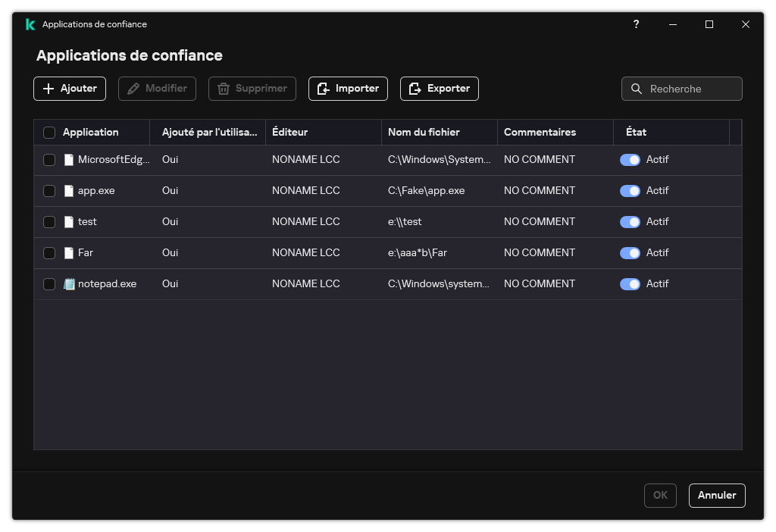Toggle the Actif switch for notepad.exe
Viewport: 776px width, 532px height.
point(630,283)
